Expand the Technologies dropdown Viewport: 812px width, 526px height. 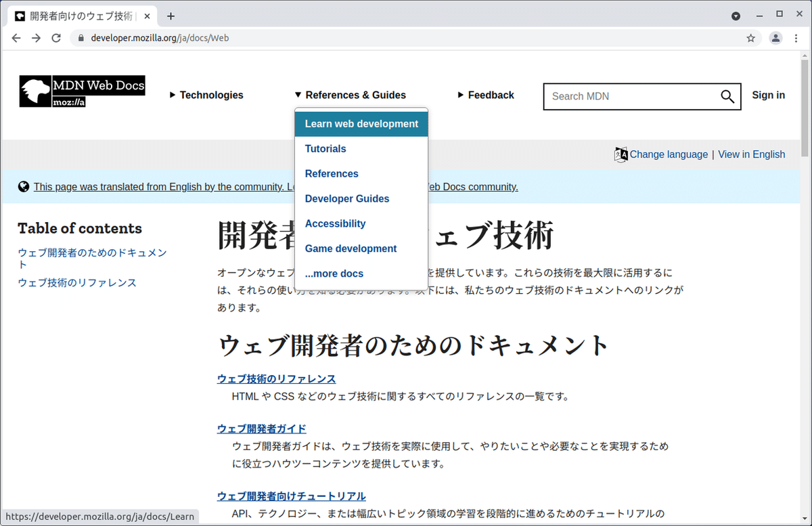point(206,95)
